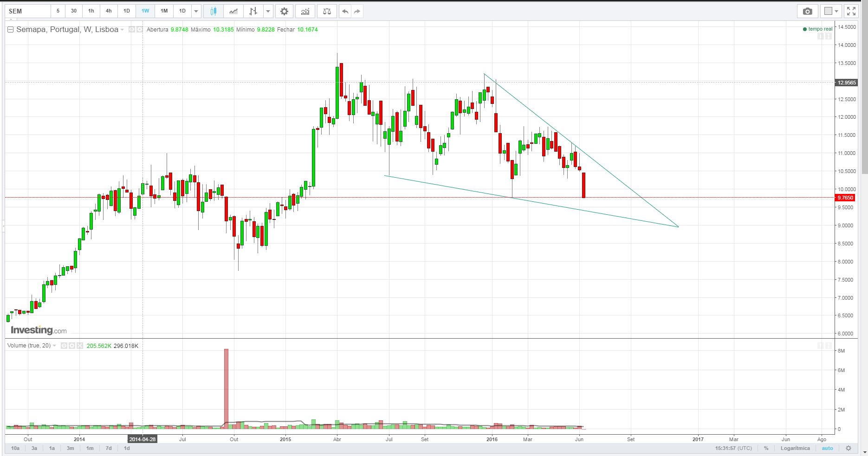The height and width of the screenshot is (456, 868).
Task: Zoom to the 1a date range
Action: (x=52, y=448)
